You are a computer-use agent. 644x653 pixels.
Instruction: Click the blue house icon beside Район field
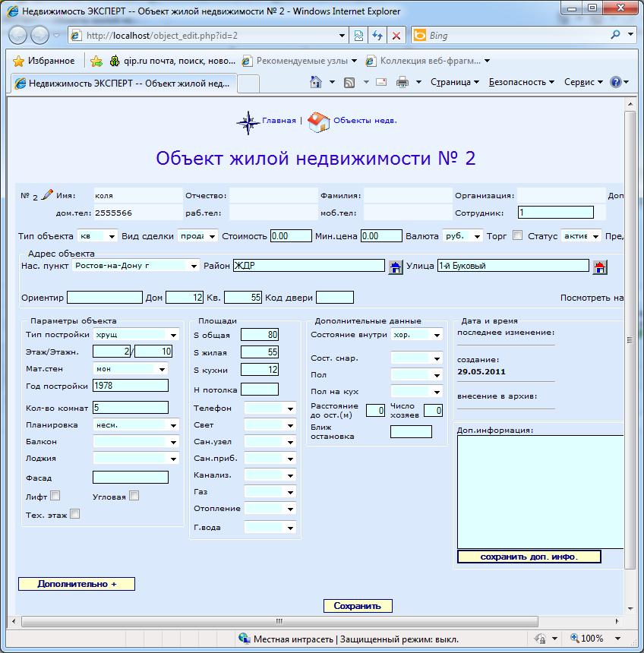click(396, 267)
